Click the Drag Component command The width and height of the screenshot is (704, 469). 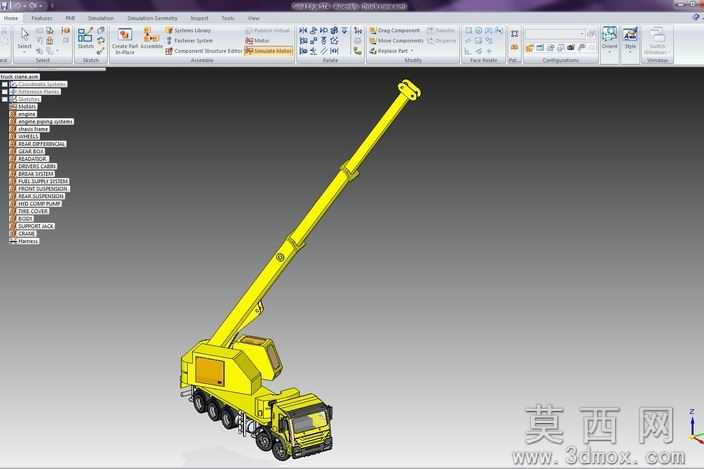tap(395, 31)
